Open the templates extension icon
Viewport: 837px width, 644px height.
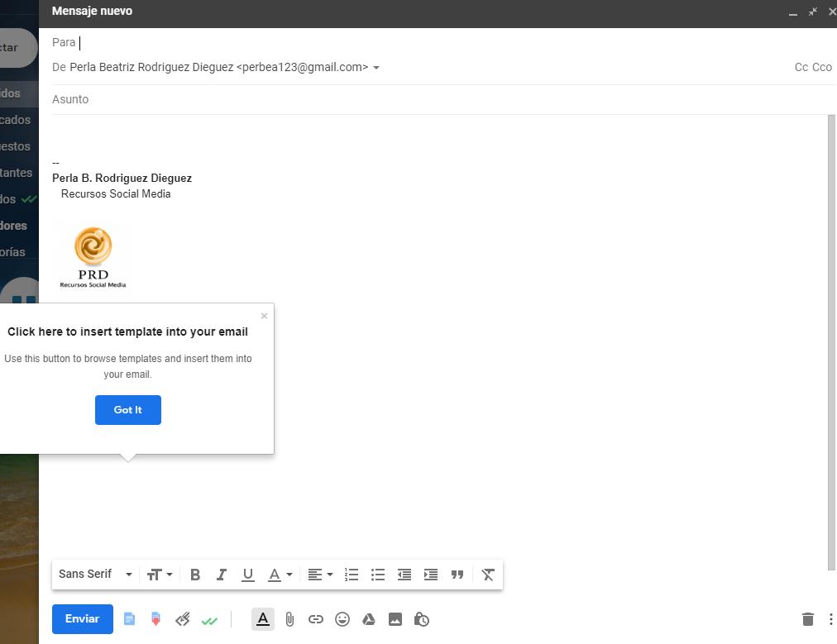[129, 618]
